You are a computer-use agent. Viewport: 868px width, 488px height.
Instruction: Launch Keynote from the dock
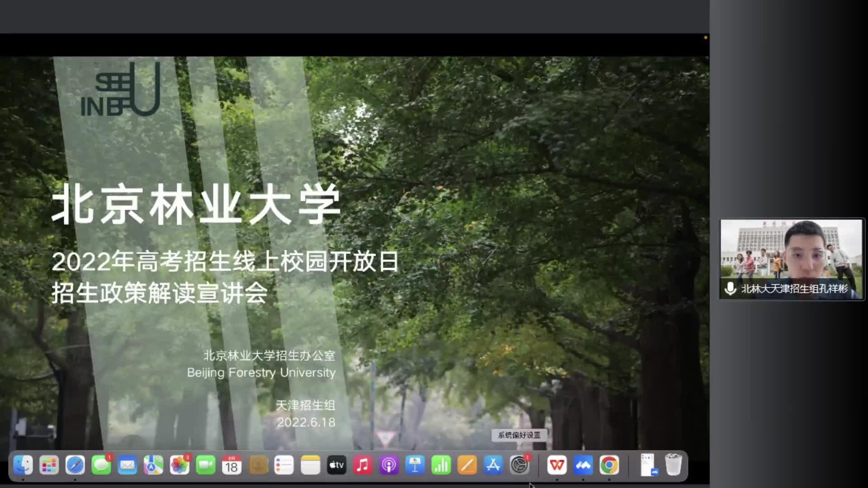(x=415, y=465)
